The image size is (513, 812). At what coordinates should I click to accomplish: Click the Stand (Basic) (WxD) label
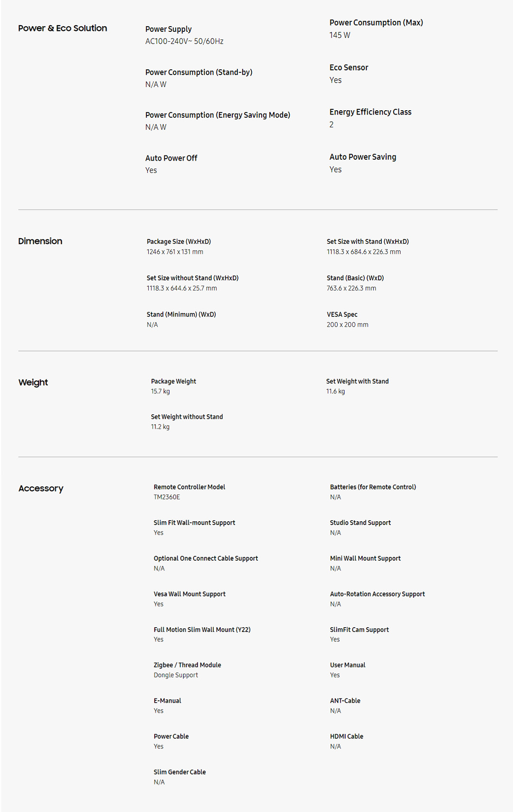tap(355, 278)
